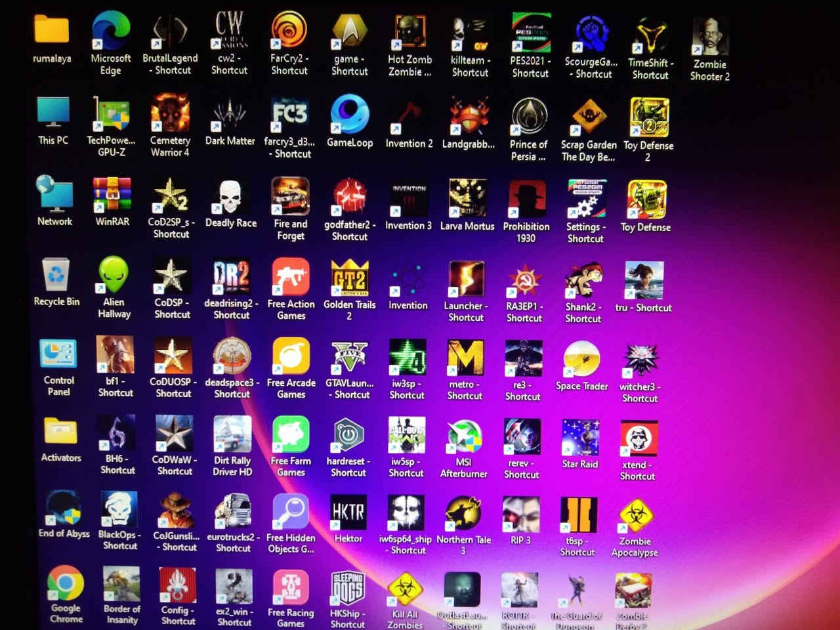840x630 pixels.
Task: Open the rumalaya folder
Action: point(52,30)
